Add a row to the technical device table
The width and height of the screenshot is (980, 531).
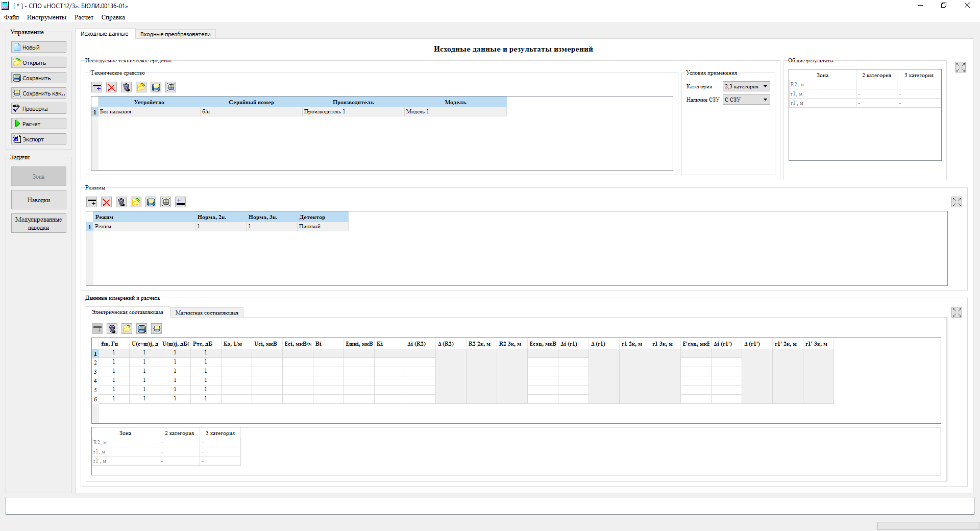coord(97,87)
